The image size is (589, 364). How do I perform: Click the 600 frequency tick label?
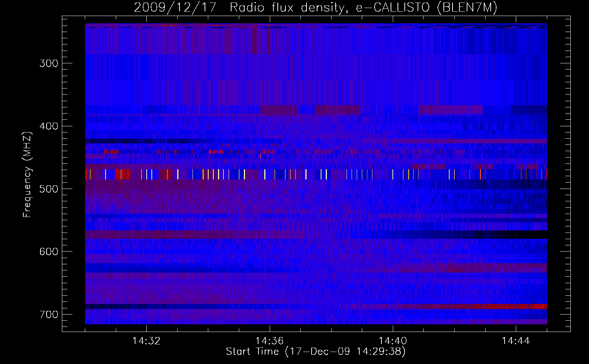coord(49,252)
